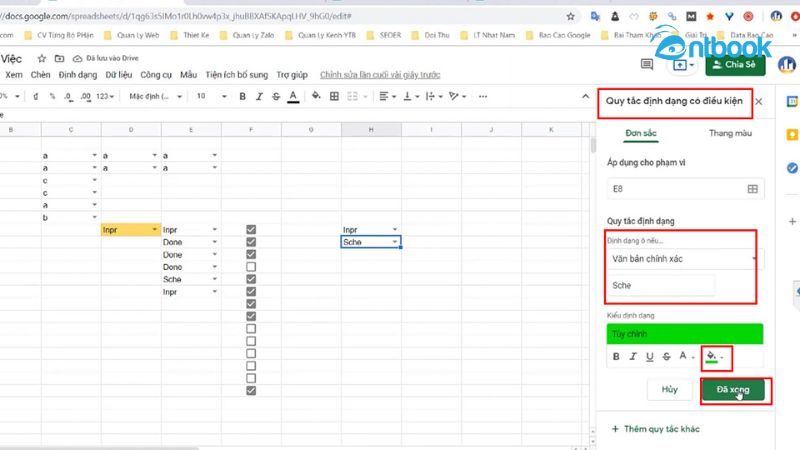Image resolution: width=800 pixels, height=450 pixels.
Task: Open the comments history icon
Action: tap(647, 63)
